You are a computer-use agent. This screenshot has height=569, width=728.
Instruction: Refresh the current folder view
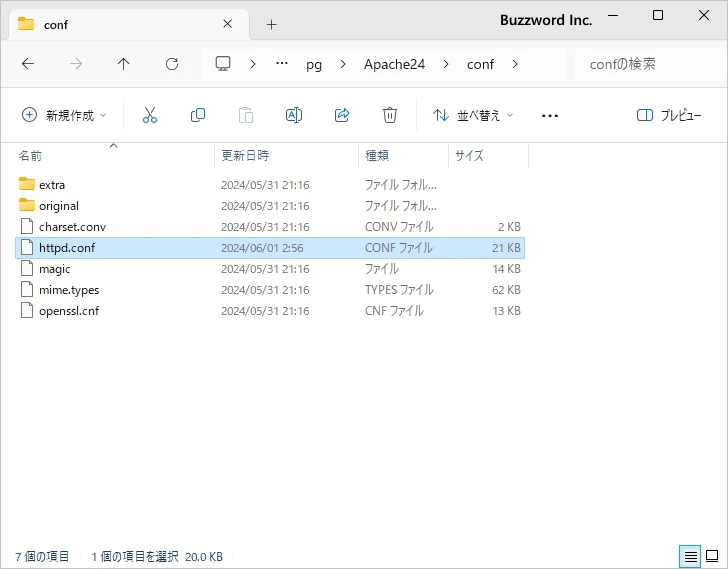click(172, 64)
